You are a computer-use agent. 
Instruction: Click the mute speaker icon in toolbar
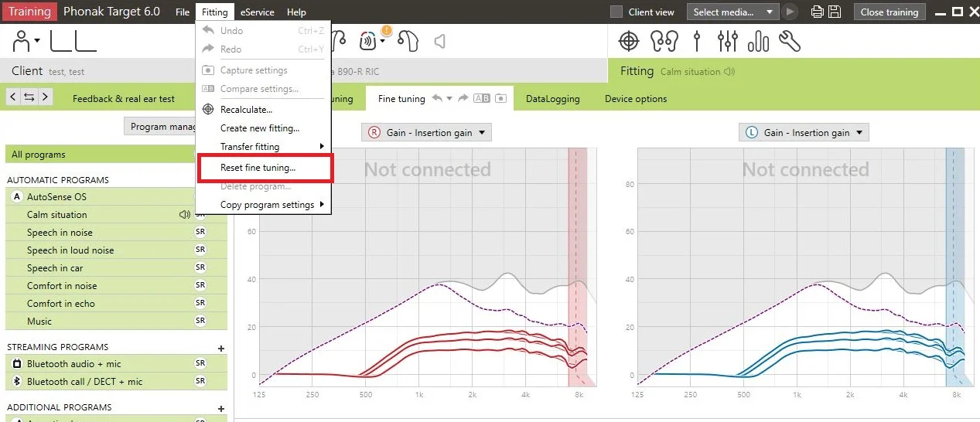pyautogui.click(x=439, y=41)
